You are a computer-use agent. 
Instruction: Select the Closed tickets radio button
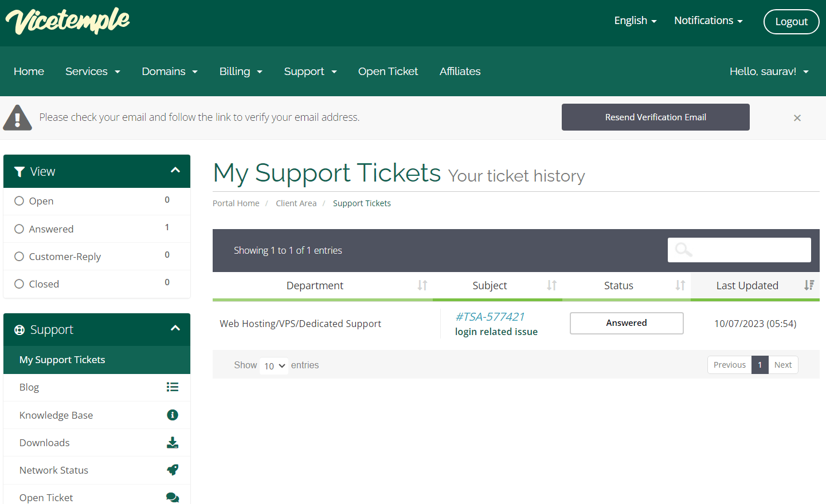pos(19,283)
